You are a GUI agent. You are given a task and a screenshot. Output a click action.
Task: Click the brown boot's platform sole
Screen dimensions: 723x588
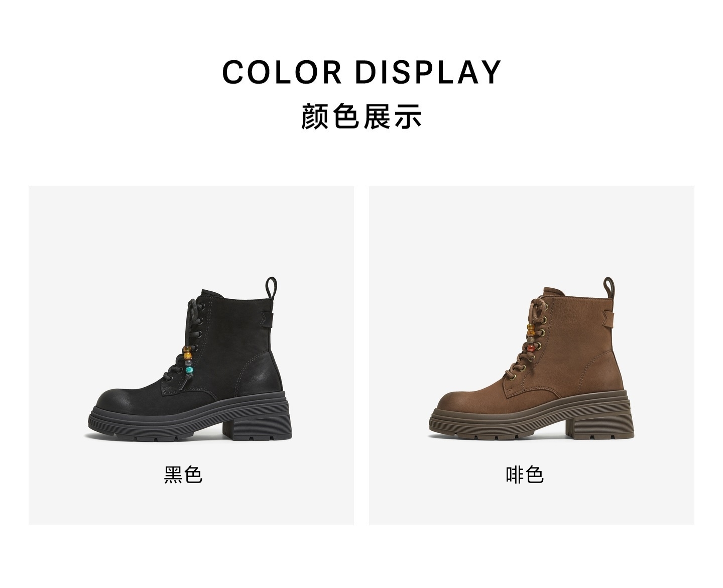point(532,419)
